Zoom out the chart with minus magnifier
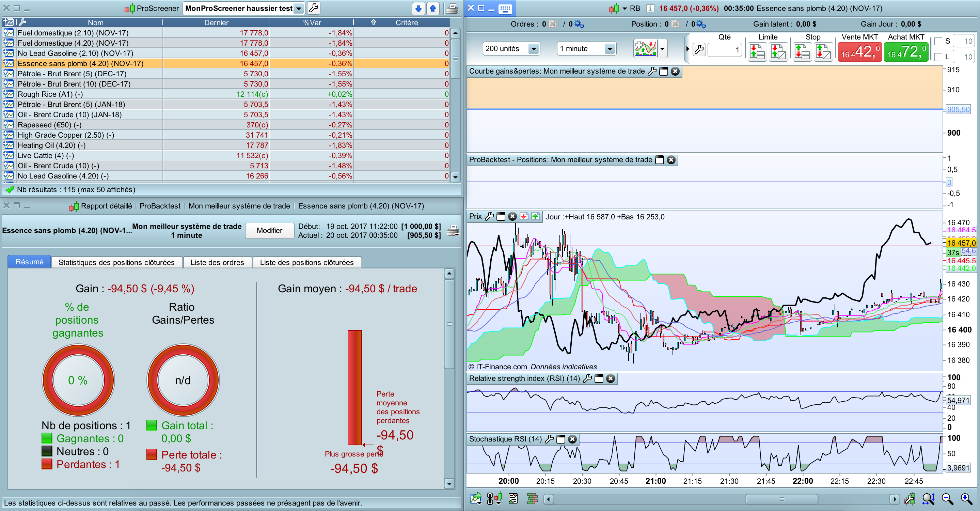Image resolution: width=980 pixels, height=511 pixels. [947, 498]
